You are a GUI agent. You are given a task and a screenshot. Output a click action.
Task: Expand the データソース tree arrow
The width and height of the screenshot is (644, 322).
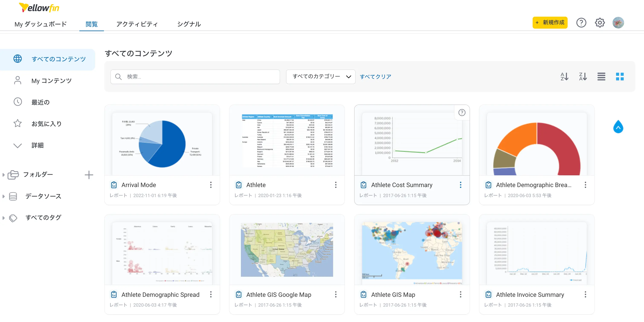(3, 196)
